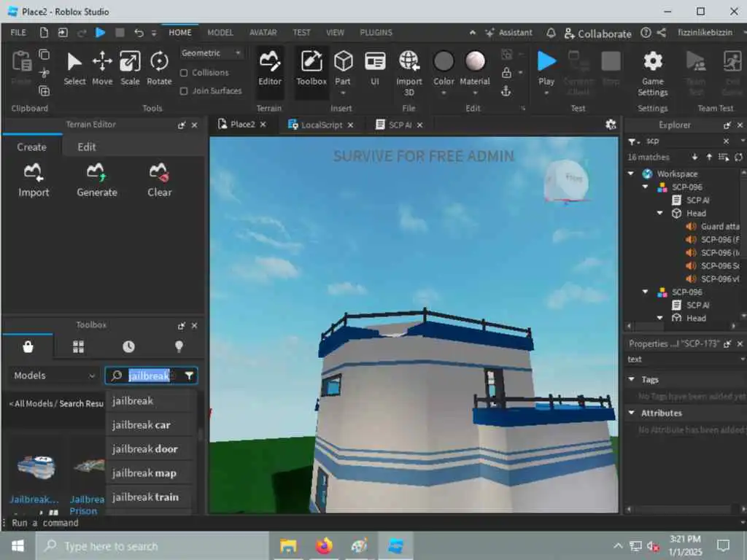The width and height of the screenshot is (747, 560).
Task: Insert a new Part
Action: (343, 69)
